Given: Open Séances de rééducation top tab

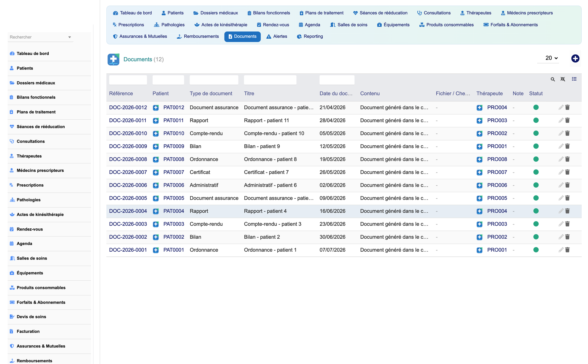Looking at the screenshot, I should (380, 13).
